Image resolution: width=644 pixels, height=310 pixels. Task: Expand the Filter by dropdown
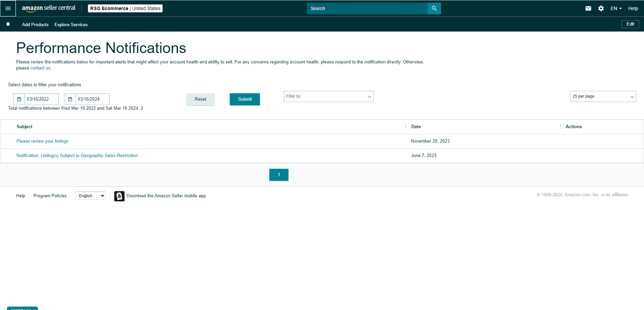point(329,97)
